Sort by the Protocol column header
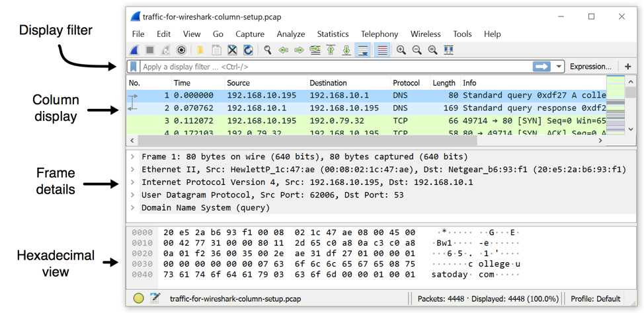 [x=410, y=83]
